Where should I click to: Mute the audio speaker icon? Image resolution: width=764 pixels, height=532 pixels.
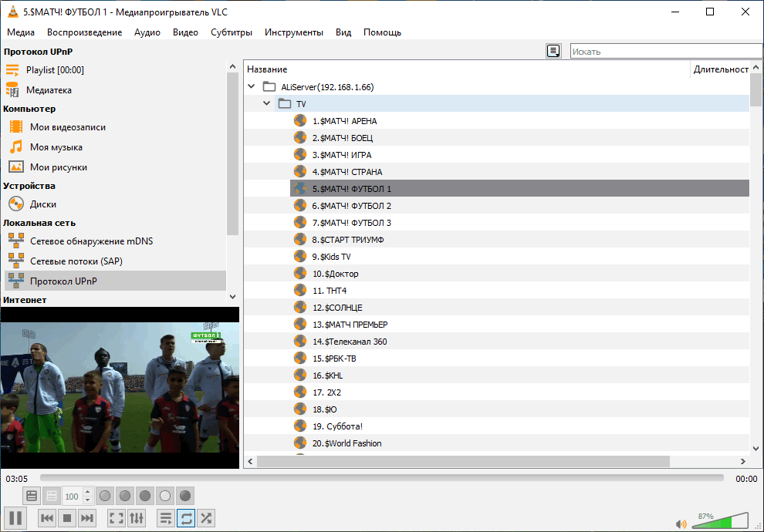(x=681, y=524)
